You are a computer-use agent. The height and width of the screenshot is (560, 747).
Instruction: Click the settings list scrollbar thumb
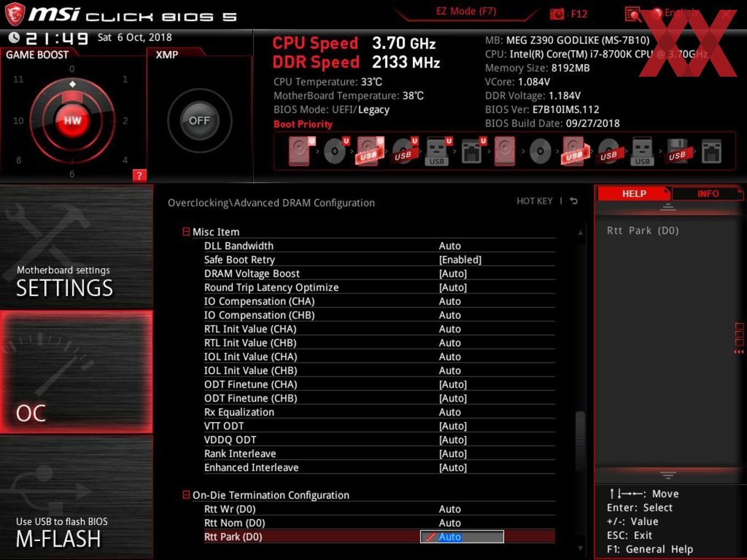(580, 441)
